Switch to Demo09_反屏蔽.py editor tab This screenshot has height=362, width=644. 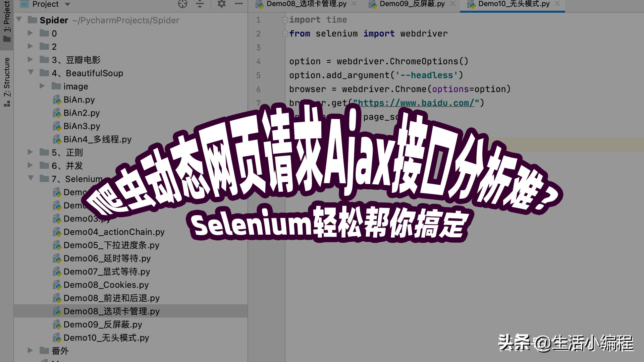coord(412,4)
